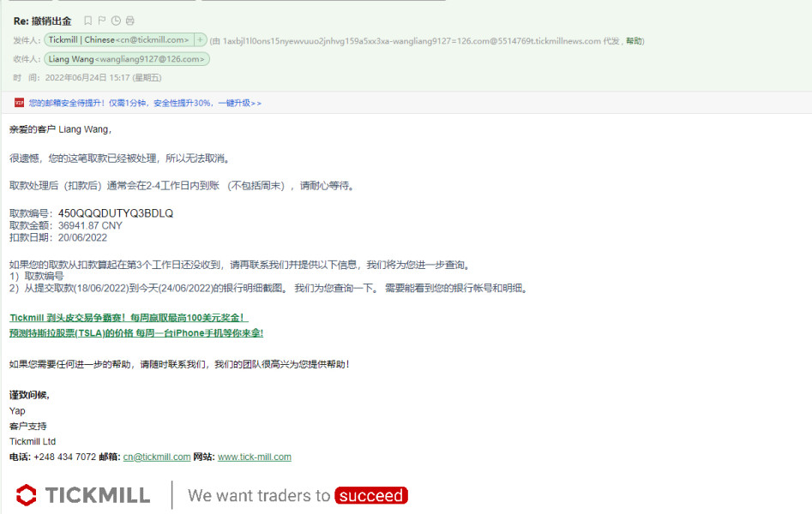
Task: Click the red VIP security notice icon
Action: point(19,103)
